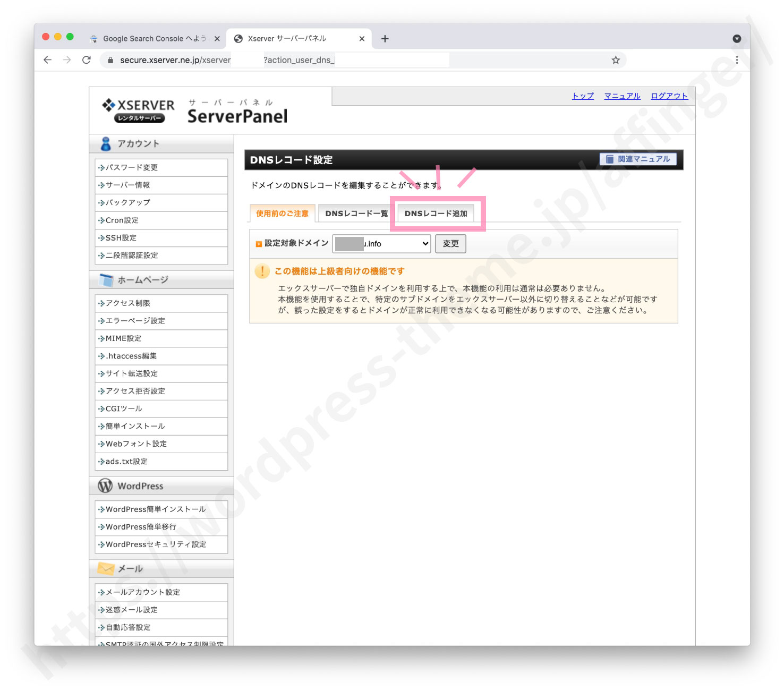Click the browser forward arrow
The image size is (784, 690).
click(x=67, y=60)
